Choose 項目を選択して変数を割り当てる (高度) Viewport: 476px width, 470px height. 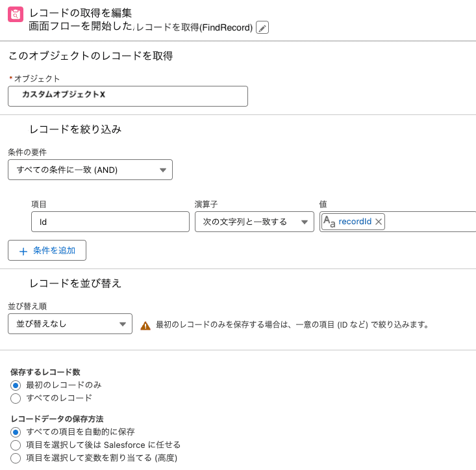[x=16, y=458]
